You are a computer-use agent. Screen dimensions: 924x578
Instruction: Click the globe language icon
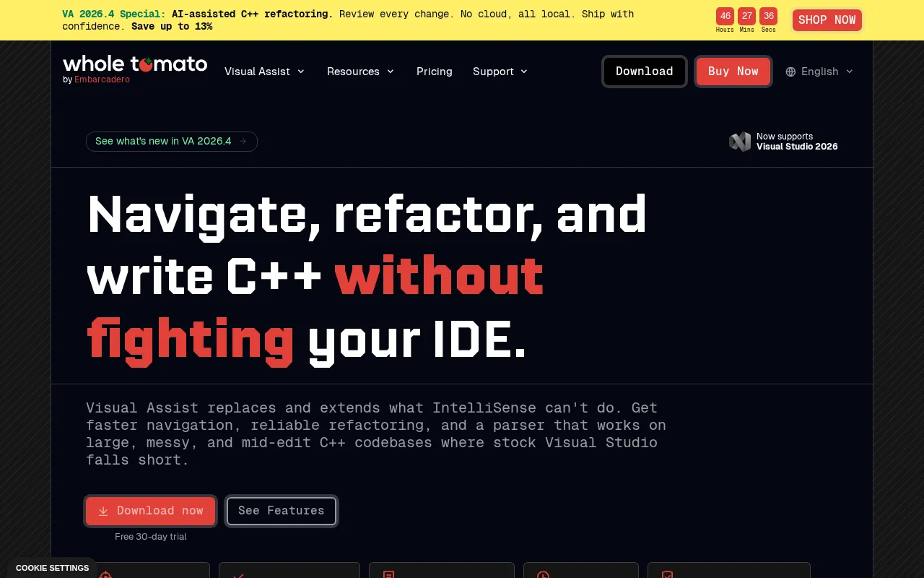791,72
